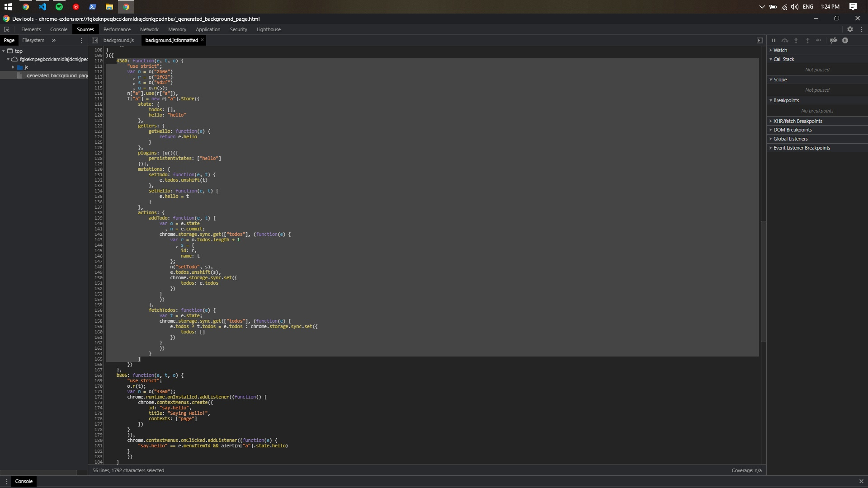Expand Event Listener Breakpoints section

click(802, 148)
